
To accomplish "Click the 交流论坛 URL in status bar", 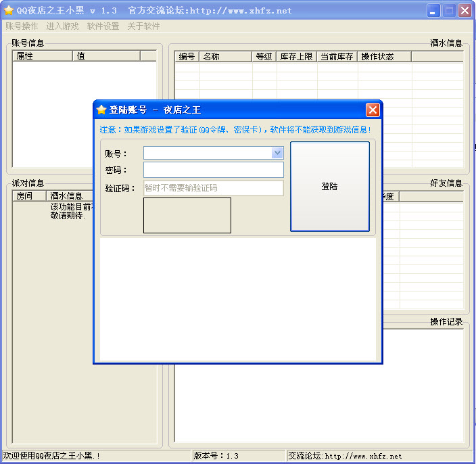I will click(x=345, y=456).
